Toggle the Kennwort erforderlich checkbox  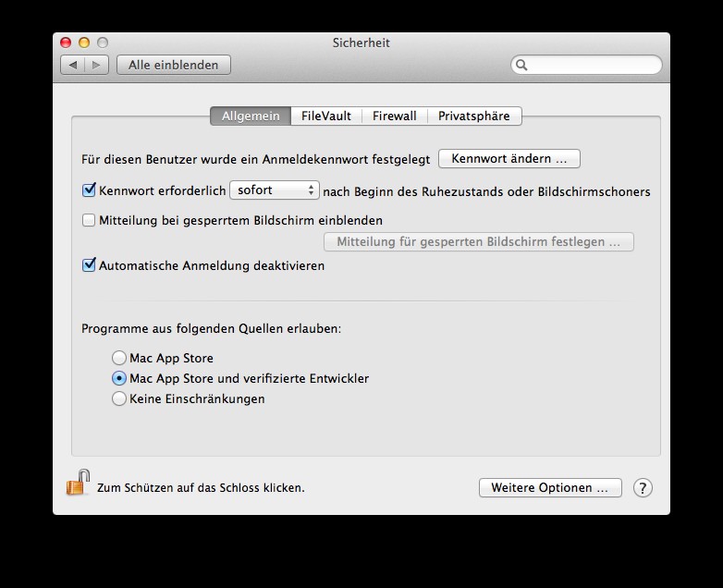coord(90,190)
